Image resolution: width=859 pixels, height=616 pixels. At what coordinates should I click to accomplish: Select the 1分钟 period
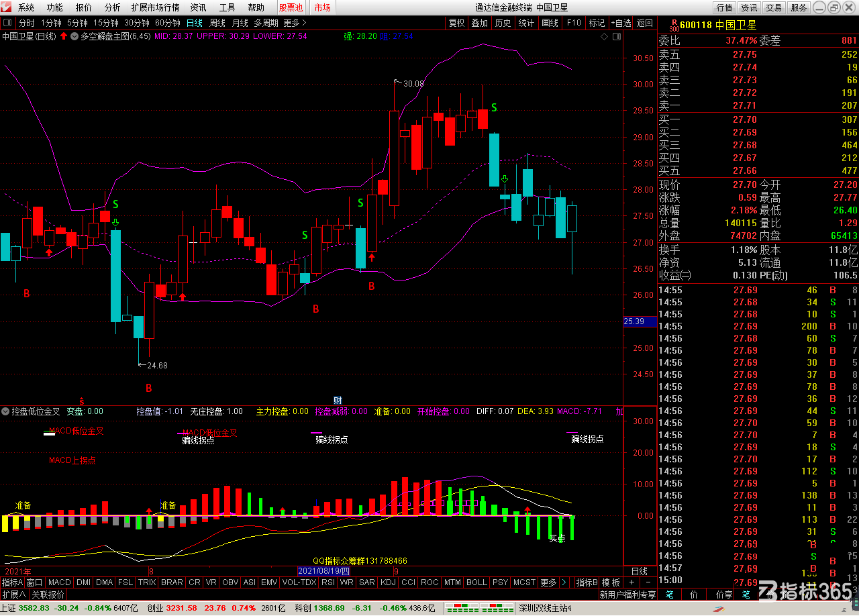click(51, 23)
